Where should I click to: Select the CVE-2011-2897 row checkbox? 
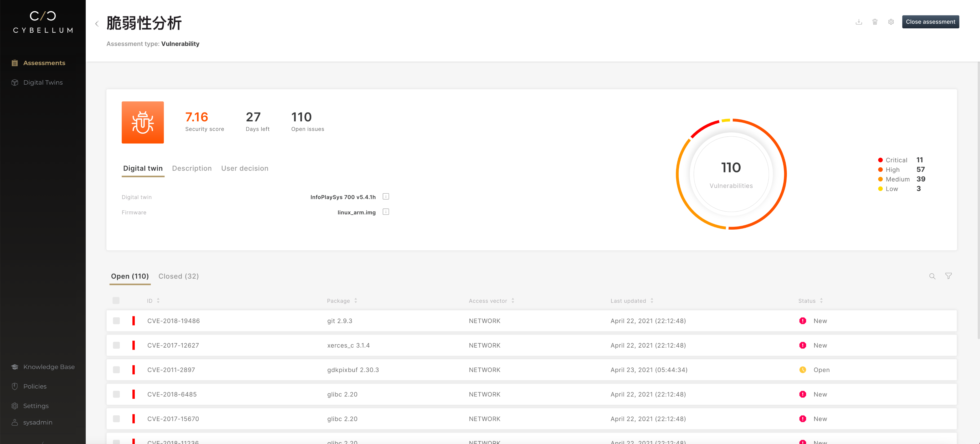pos(116,370)
